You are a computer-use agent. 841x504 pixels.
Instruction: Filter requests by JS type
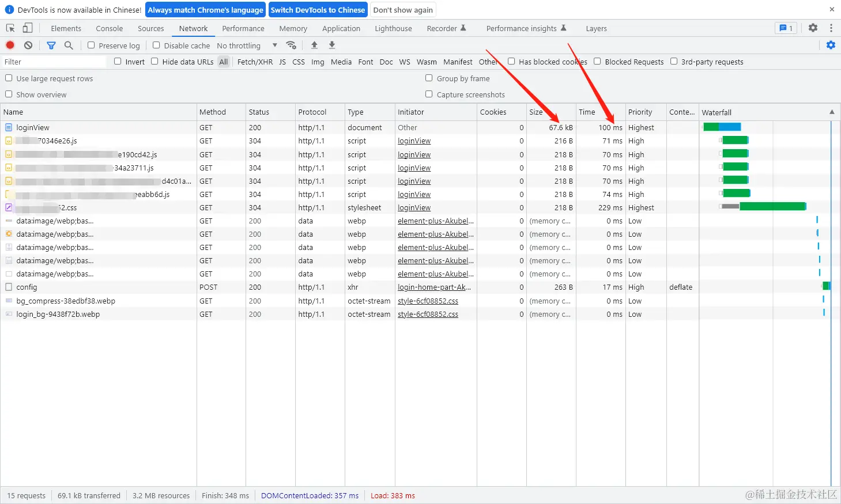point(282,62)
